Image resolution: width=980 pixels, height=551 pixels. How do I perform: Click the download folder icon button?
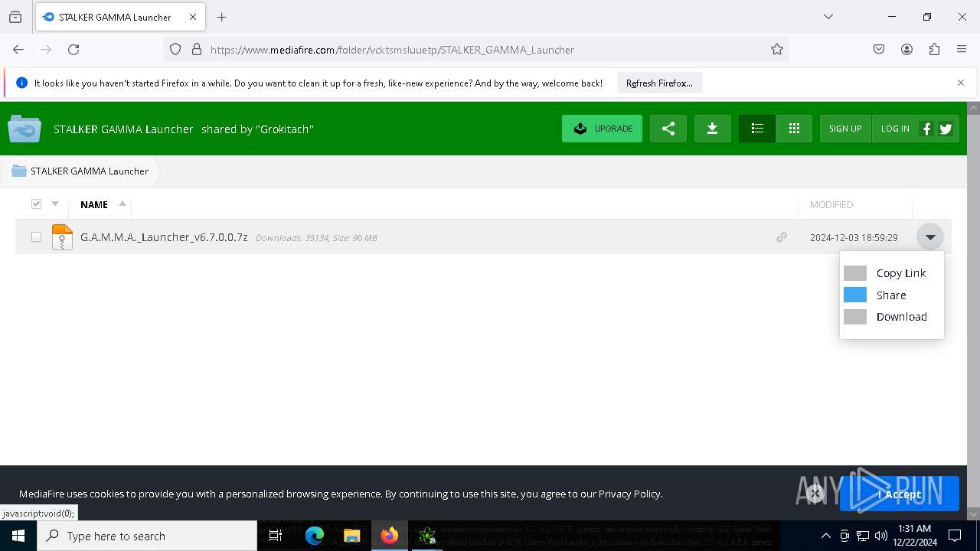click(713, 129)
